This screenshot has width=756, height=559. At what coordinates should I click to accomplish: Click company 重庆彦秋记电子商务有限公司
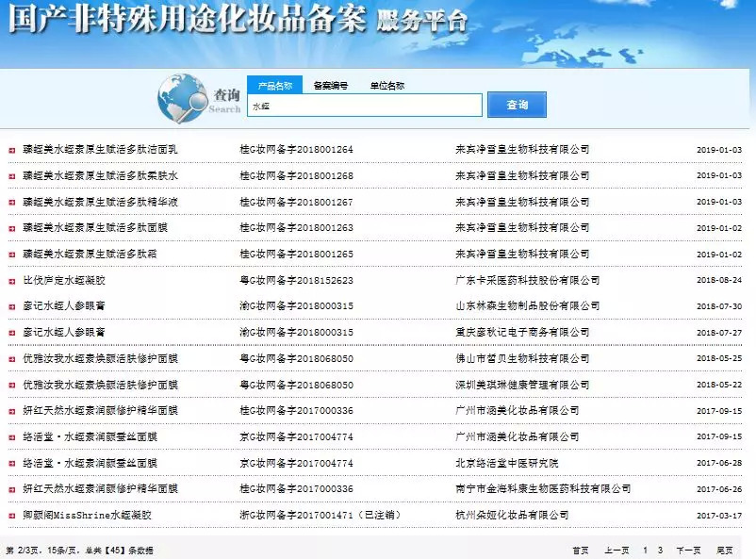tap(522, 333)
